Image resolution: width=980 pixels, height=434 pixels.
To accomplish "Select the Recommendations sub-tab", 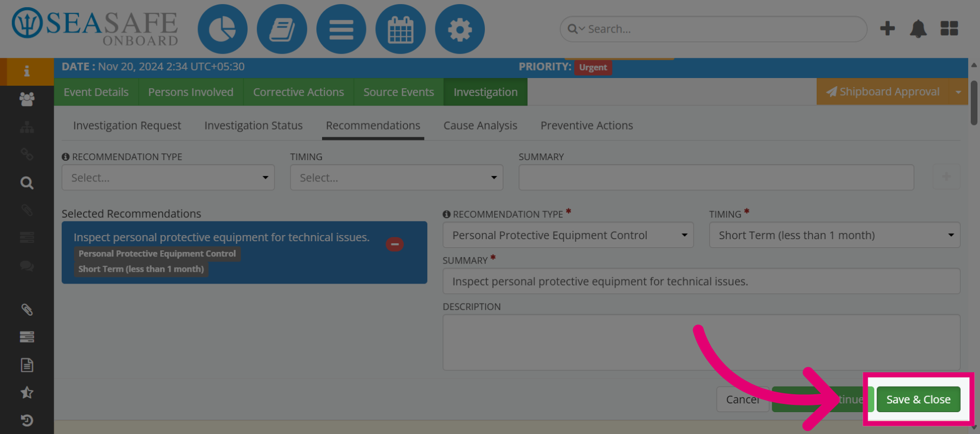I will click(373, 125).
